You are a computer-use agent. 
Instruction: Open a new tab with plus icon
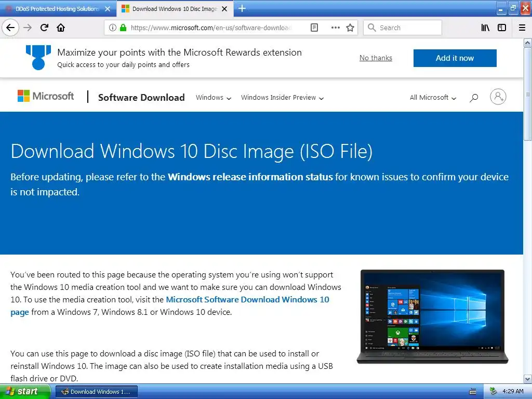(242, 8)
